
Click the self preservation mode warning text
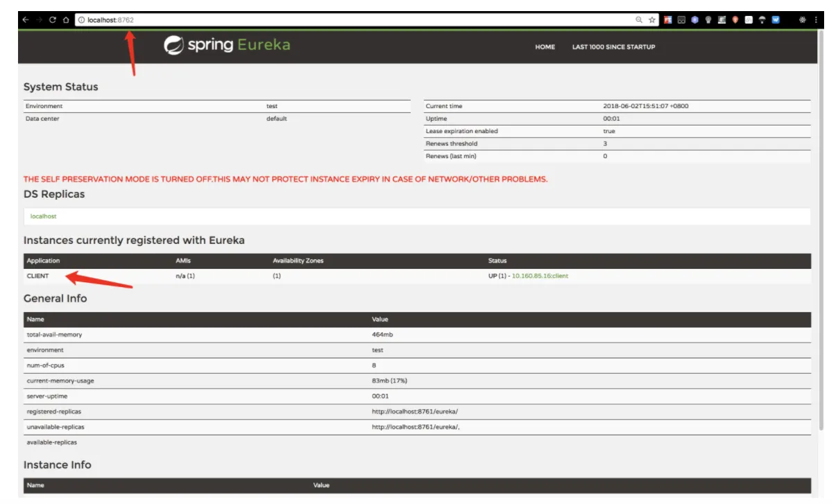(x=285, y=179)
